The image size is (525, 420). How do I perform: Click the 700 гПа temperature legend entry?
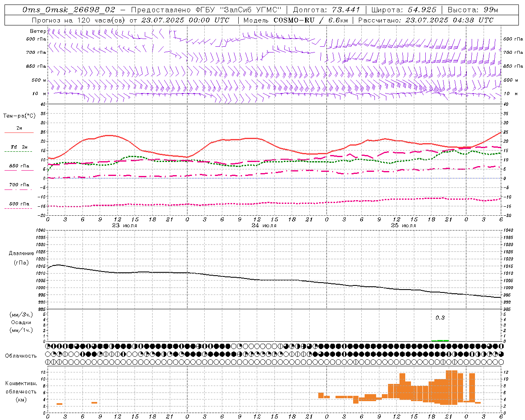point(19,185)
